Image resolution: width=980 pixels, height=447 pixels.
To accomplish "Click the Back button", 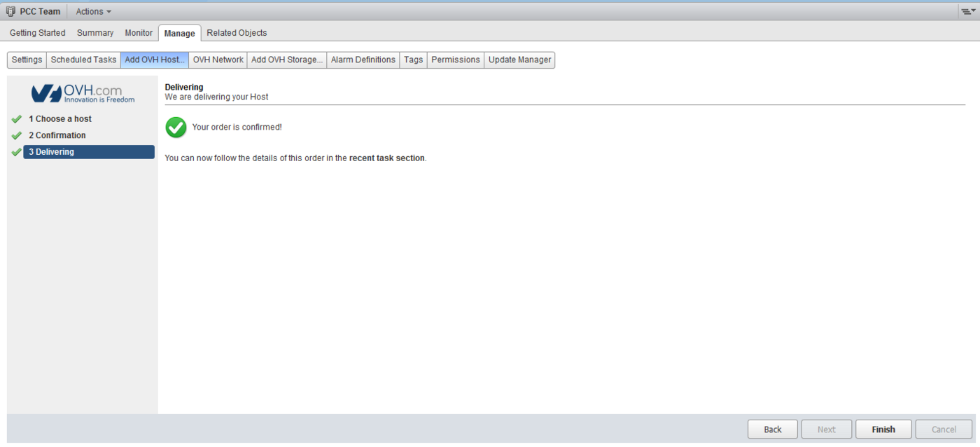I will point(773,429).
